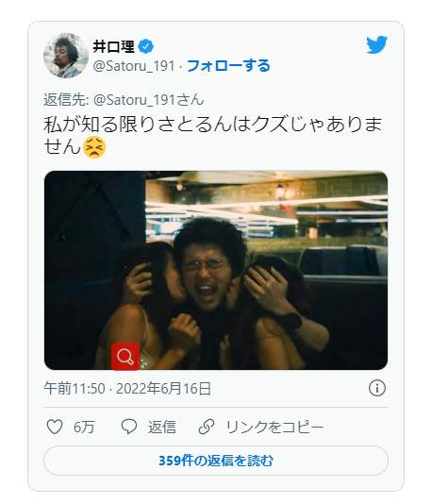Click the フォローする follow link
This screenshot has height=504, width=448.
pos(228,66)
